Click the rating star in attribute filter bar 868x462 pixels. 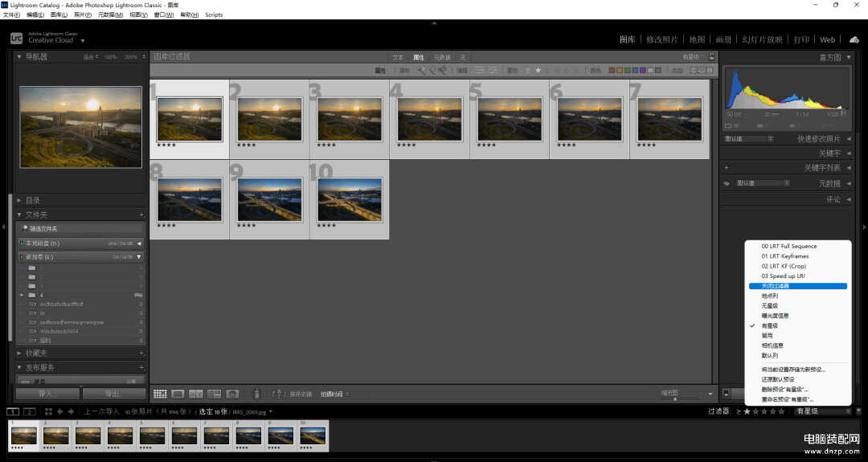coord(538,70)
